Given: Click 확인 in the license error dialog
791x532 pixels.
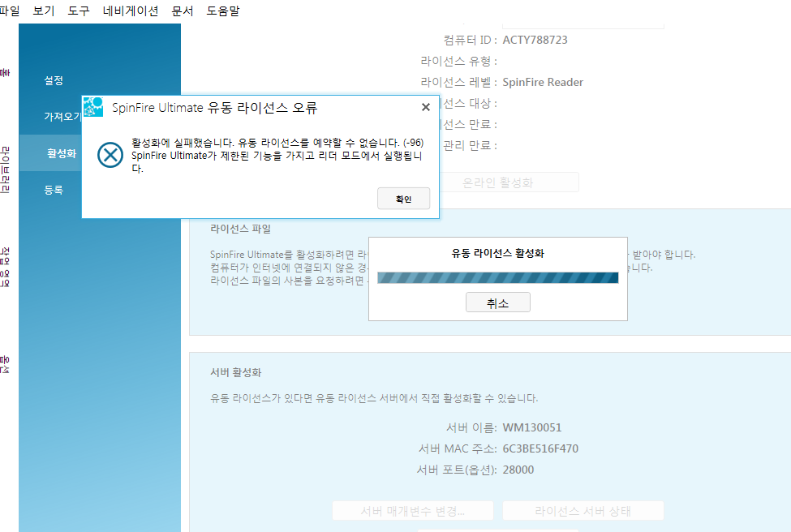Looking at the screenshot, I should click(x=403, y=199).
